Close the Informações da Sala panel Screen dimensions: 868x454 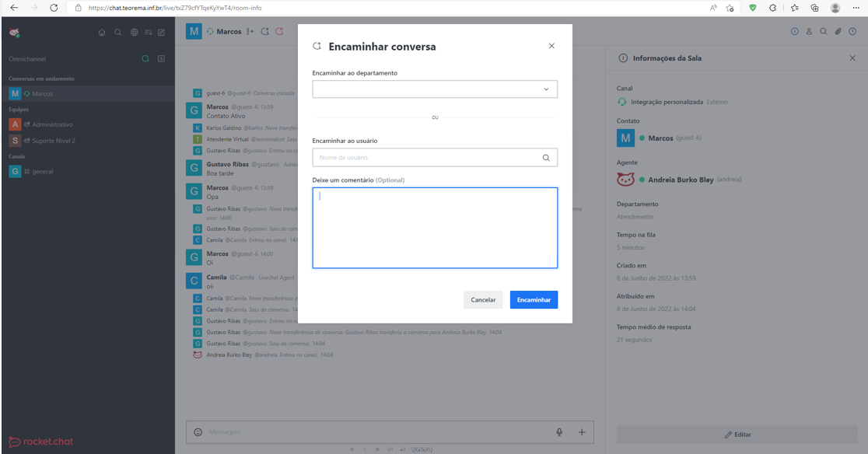[x=852, y=58]
